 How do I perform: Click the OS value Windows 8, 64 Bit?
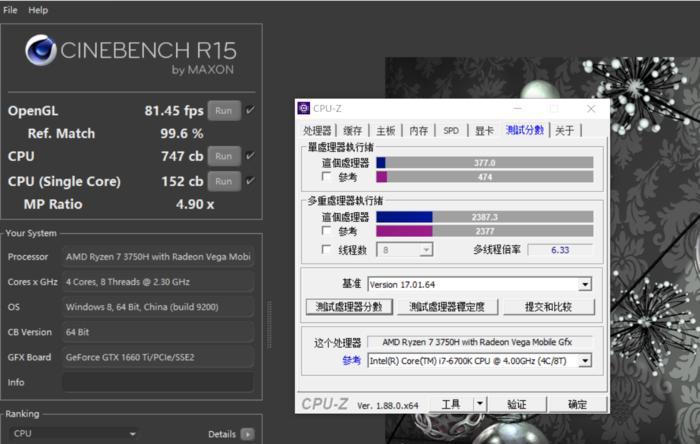coord(142,307)
